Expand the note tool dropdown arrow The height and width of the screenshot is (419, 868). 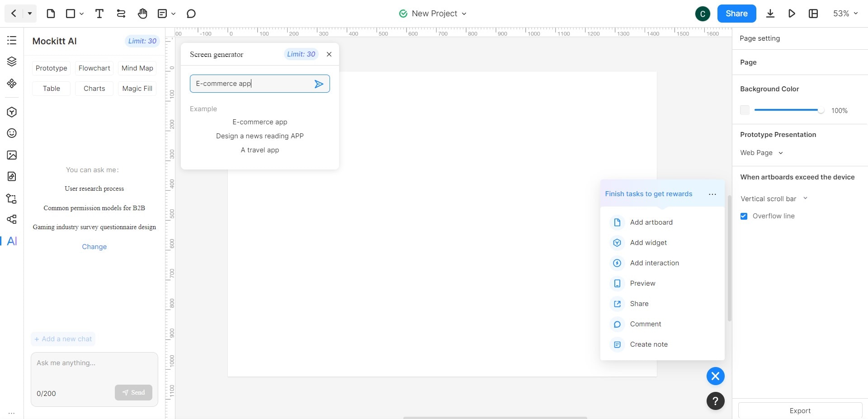coord(174,14)
